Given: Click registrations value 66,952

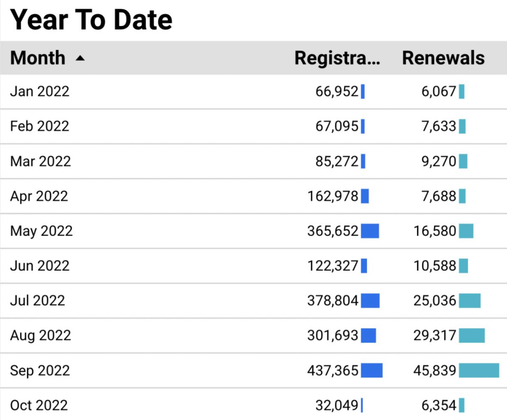Looking at the screenshot, I should tap(337, 92).
